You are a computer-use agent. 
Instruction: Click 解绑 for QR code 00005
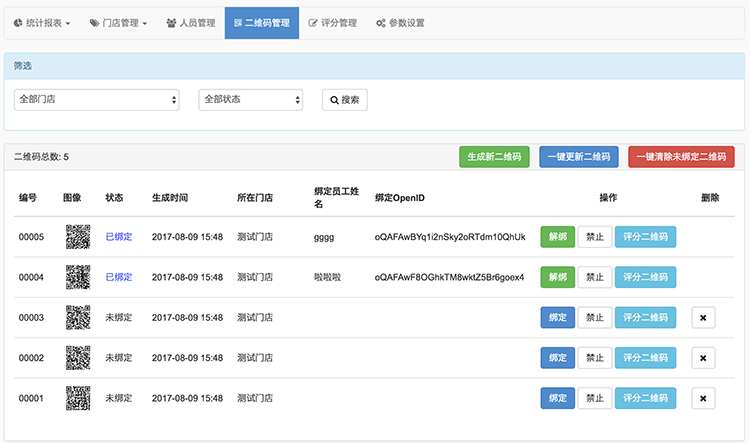(558, 237)
